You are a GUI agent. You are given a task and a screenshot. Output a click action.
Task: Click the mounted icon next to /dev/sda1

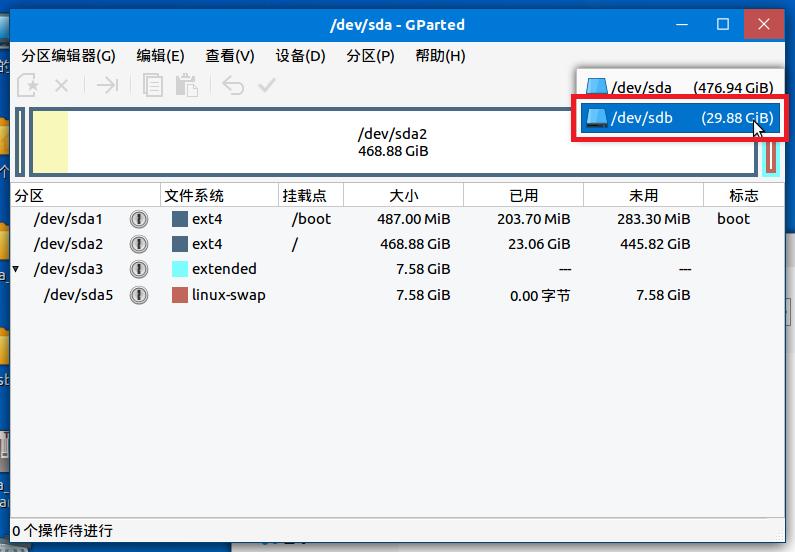coord(138,219)
